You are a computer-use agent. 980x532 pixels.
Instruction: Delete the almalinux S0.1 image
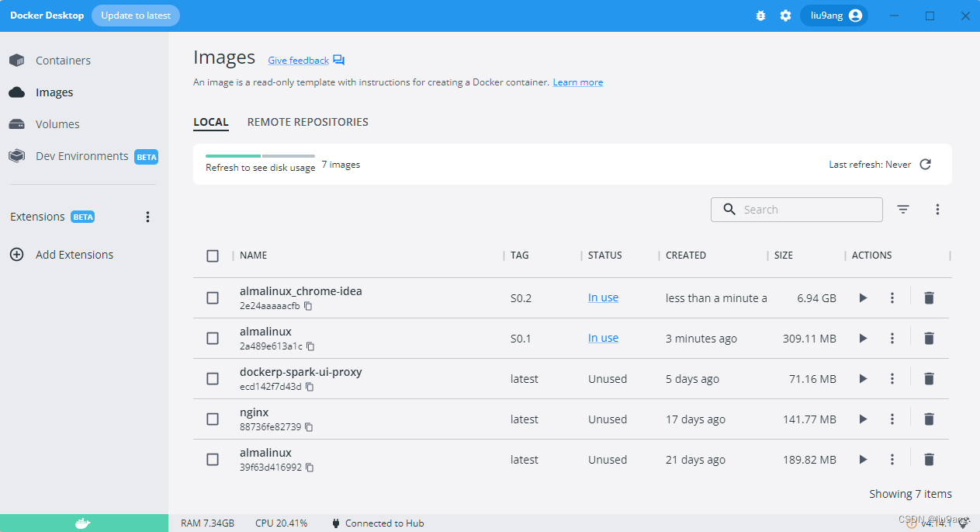[x=929, y=338]
